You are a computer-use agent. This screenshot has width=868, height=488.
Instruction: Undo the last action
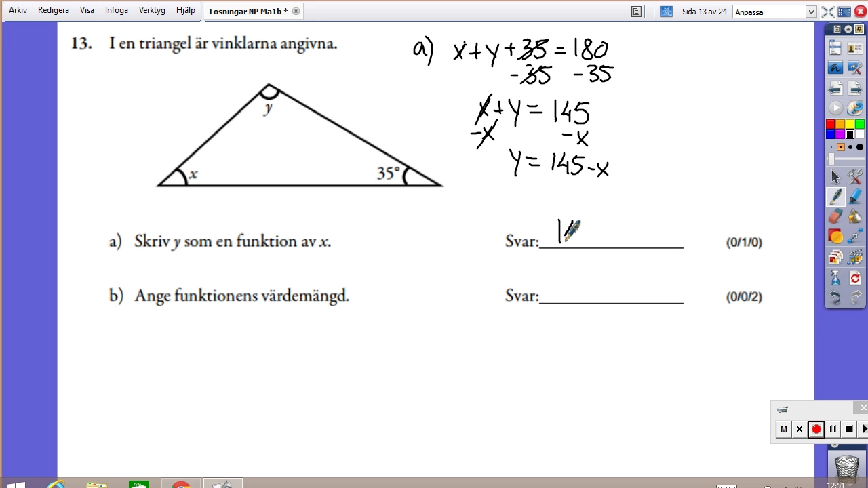835,298
